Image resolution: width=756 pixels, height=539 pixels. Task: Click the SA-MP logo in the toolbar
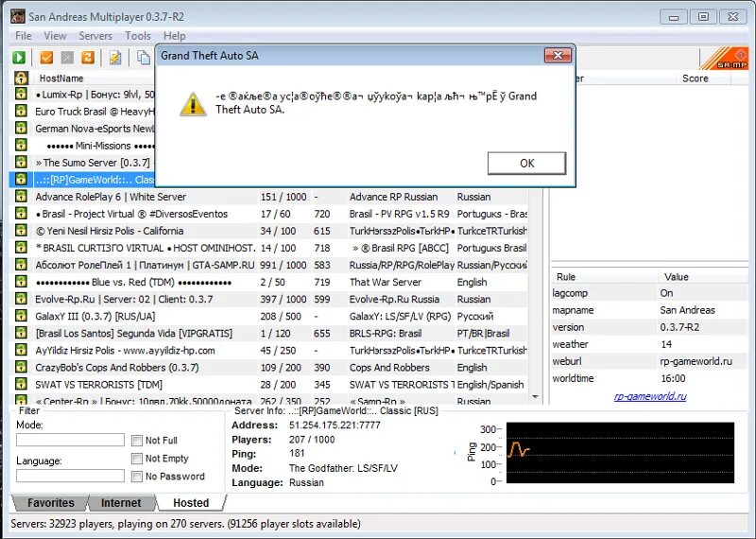[x=724, y=59]
